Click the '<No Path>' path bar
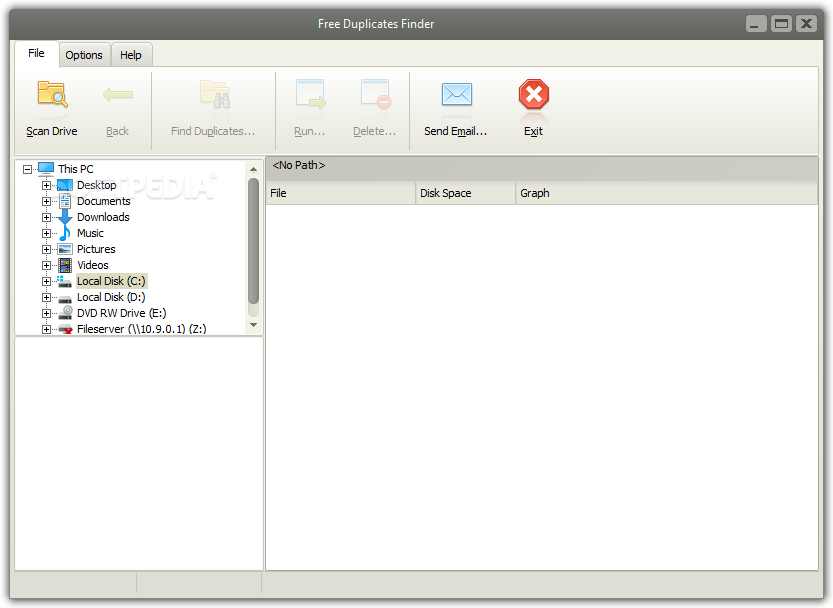The height and width of the screenshot is (608, 833). [542, 168]
